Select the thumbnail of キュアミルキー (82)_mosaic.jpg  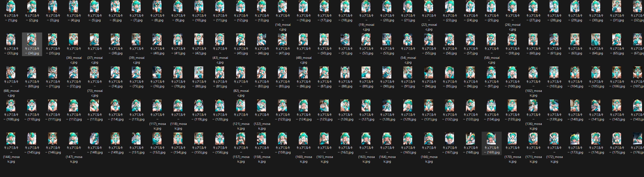coord(241,72)
